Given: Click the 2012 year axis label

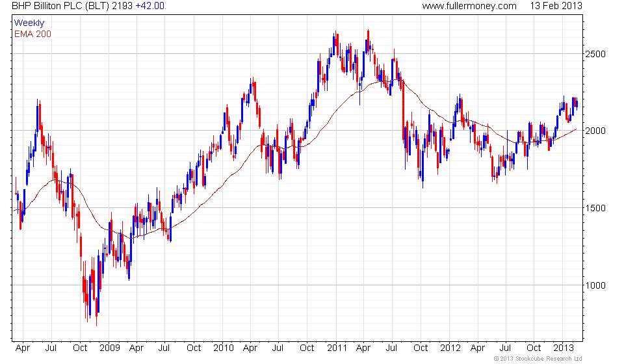Looking at the screenshot, I should pyautogui.click(x=450, y=348).
